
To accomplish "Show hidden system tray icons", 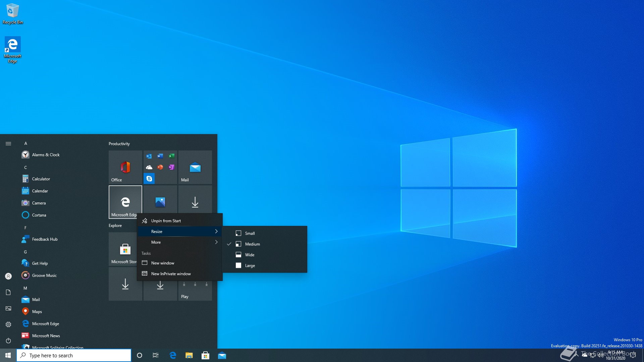I will tap(577, 355).
